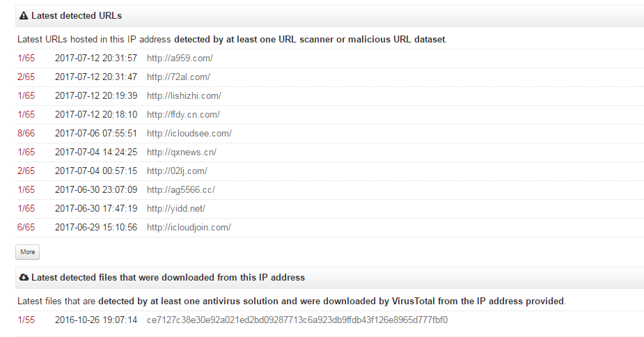The image size is (644, 337).
Task: Open the http://icloudjoin.com/ URL report
Action: 189,227
